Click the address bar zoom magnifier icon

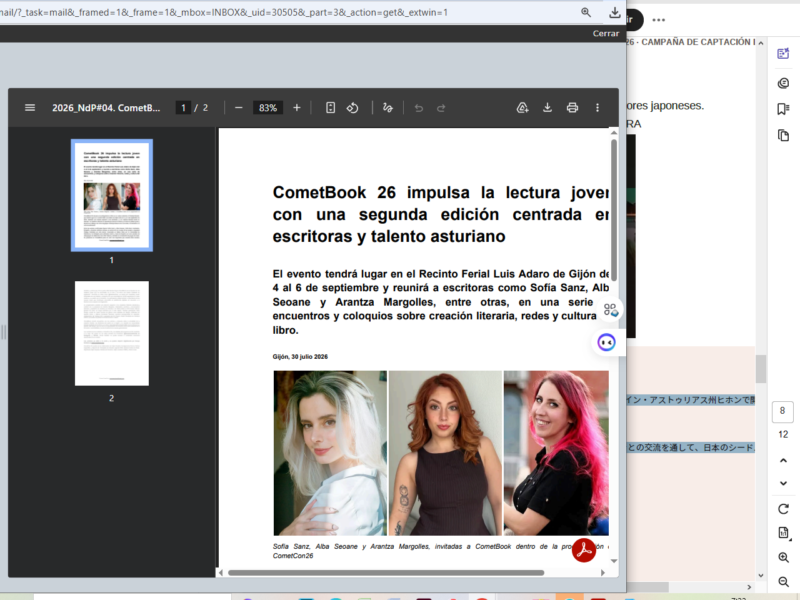pos(586,12)
